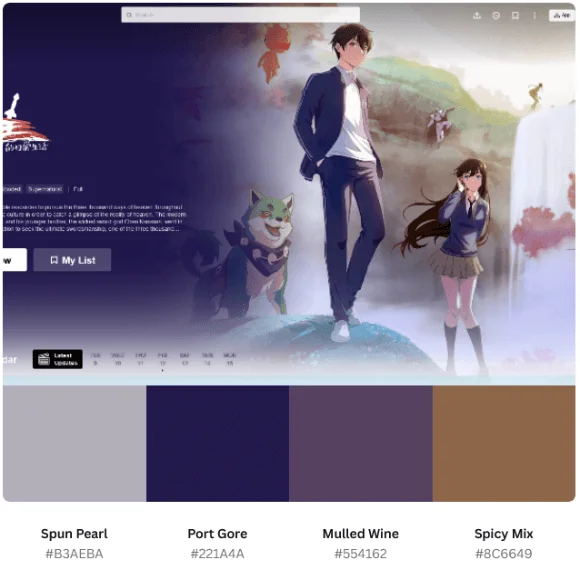Pick the Port Gore dark navy swatch

(x=218, y=444)
